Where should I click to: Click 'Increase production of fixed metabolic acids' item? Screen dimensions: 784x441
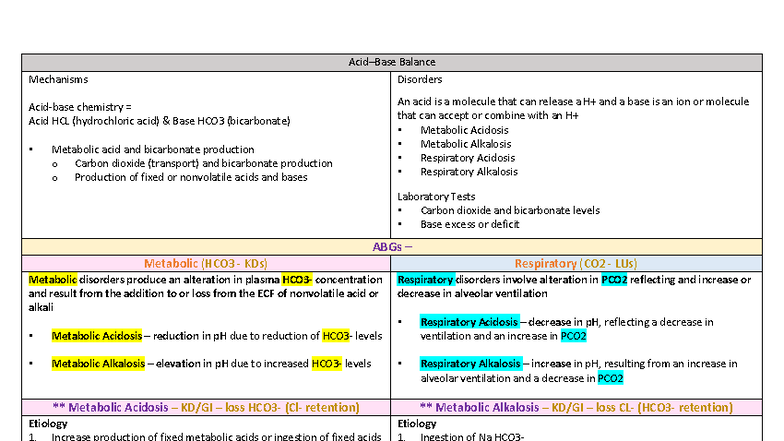(x=216, y=436)
